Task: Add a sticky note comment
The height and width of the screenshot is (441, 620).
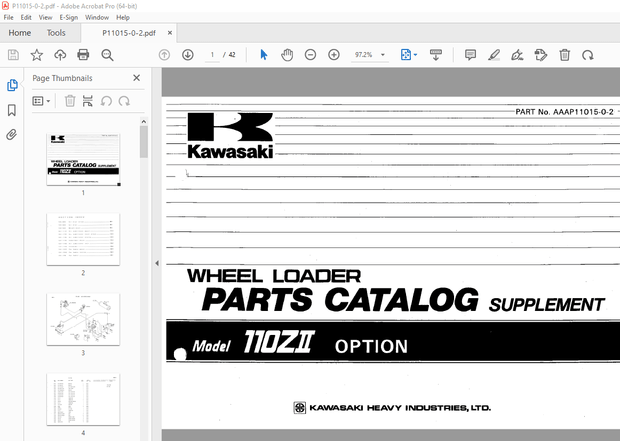Action: point(470,54)
